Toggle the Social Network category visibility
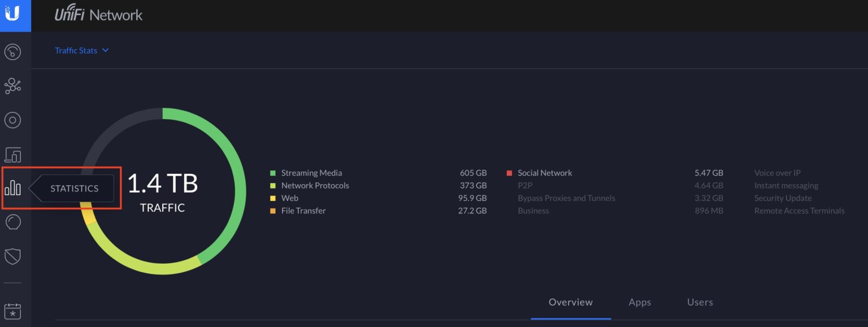The image size is (868, 327). tap(545, 173)
